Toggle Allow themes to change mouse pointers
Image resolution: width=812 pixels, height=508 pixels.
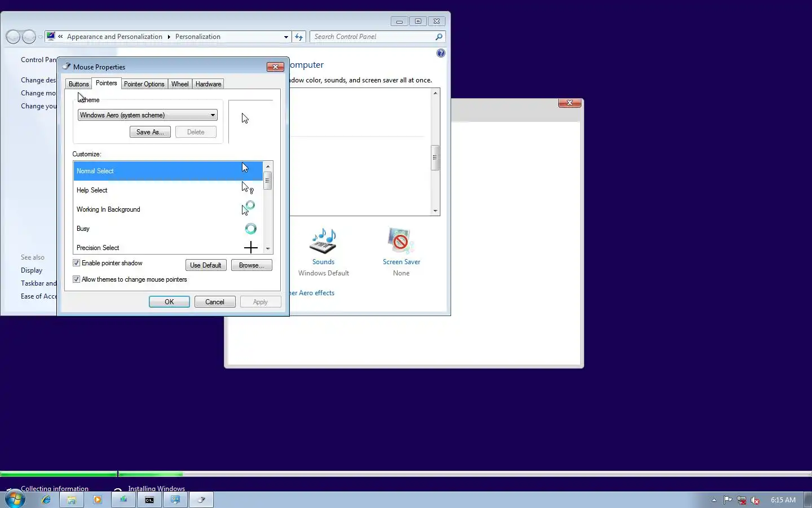click(x=76, y=279)
